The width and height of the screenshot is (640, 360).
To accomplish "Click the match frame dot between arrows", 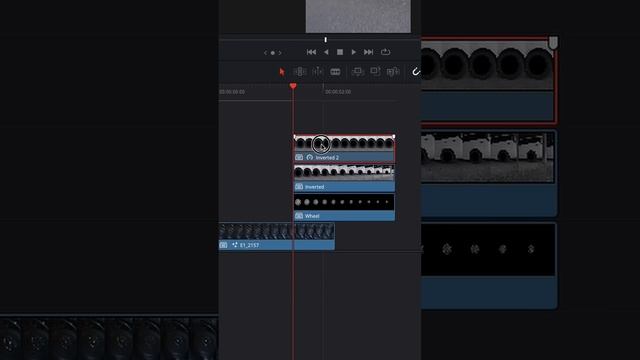I will (273, 53).
